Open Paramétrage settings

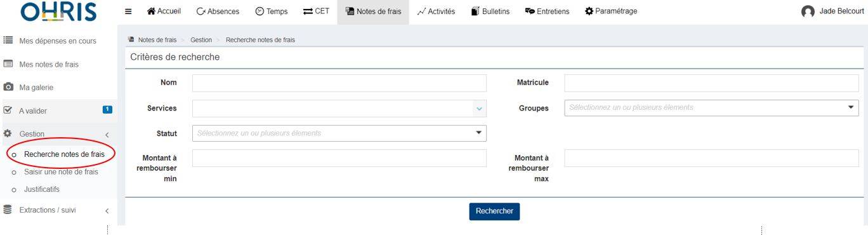[x=611, y=11]
